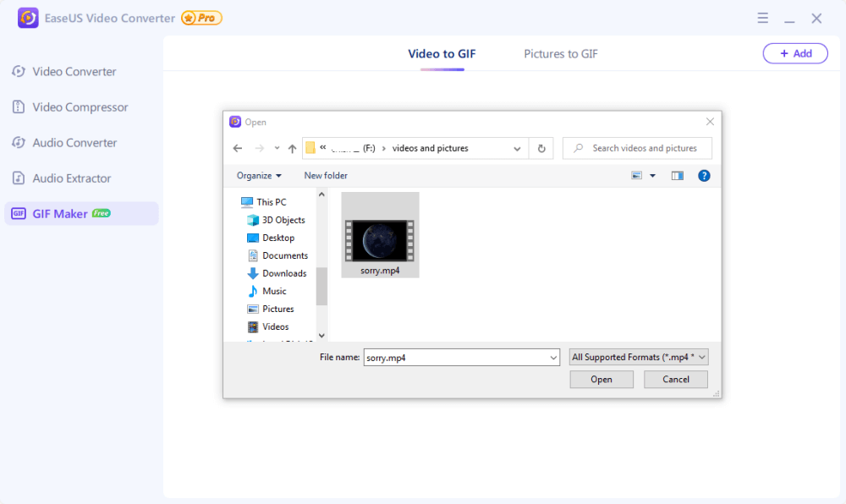Viewport: 846px width, 504px height.
Task: Expand the address path history dropdown
Action: tap(517, 149)
